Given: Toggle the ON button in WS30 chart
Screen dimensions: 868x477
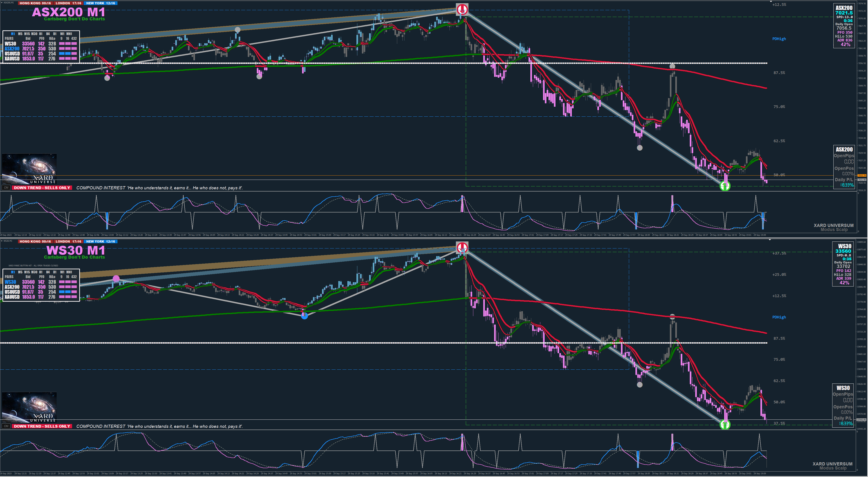Looking at the screenshot, I should 6,426.
